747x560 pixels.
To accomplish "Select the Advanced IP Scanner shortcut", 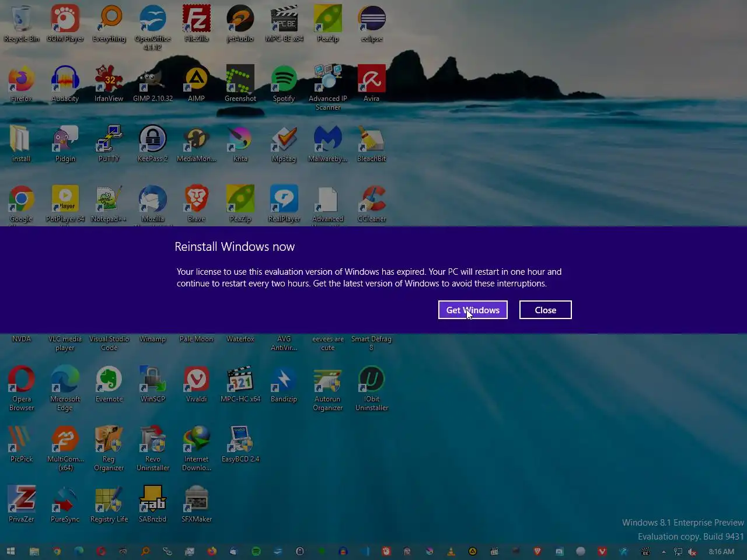I will click(x=328, y=88).
